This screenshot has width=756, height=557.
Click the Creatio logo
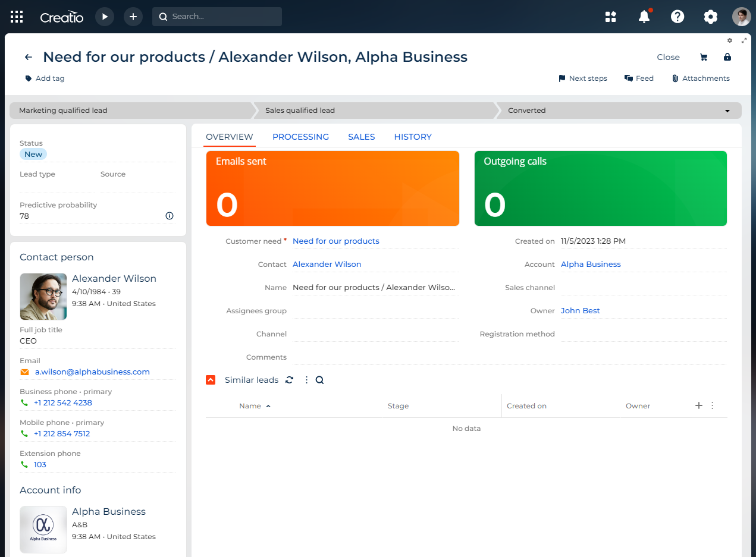tap(62, 17)
